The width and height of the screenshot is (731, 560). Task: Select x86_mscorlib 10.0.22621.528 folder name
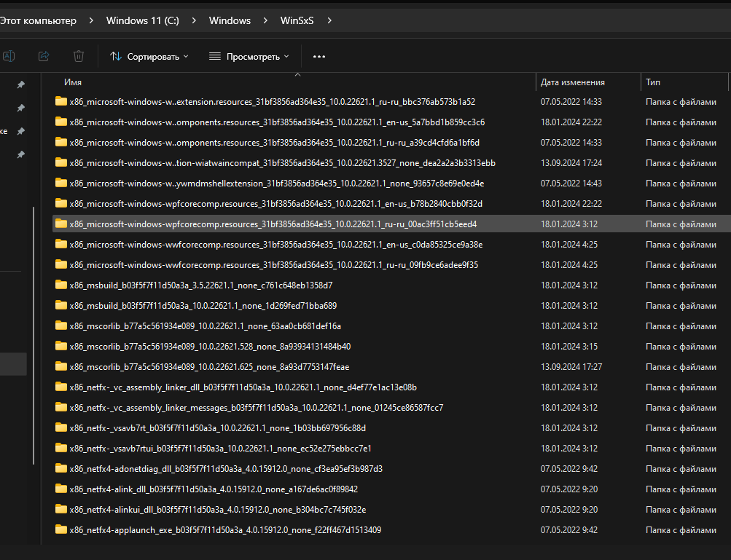tap(210, 347)
